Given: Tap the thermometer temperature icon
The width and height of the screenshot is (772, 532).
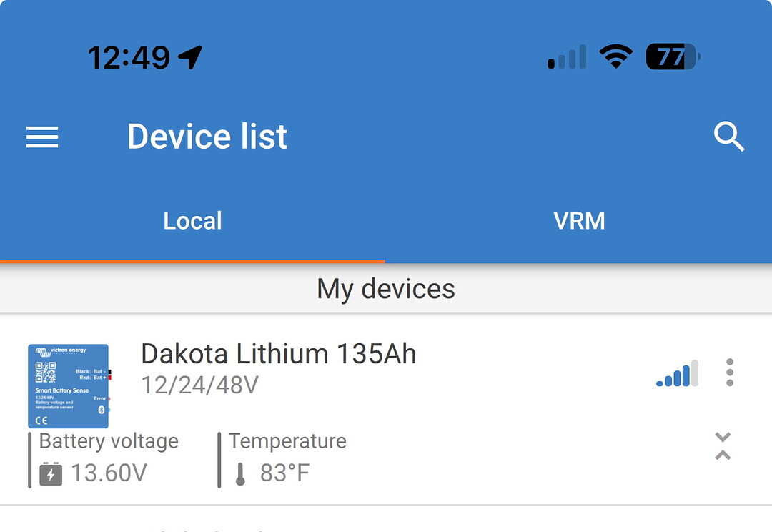Looking at the screenshot, I should click(x=240, y=474).
